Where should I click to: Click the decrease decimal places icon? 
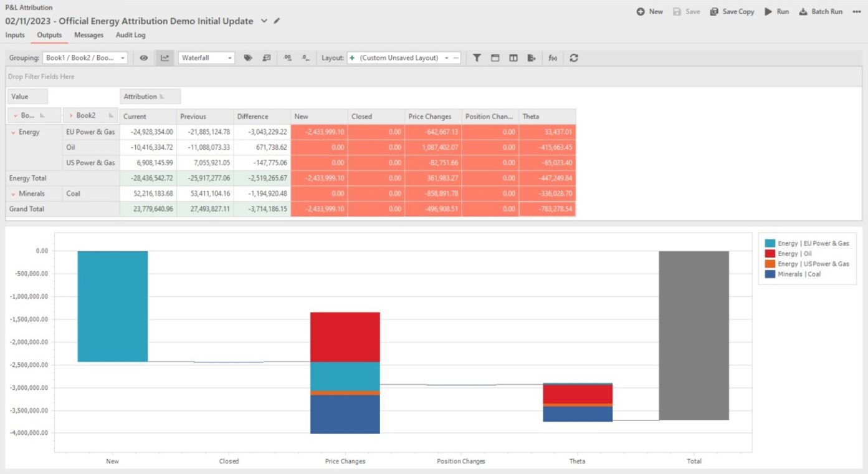click(x=305, y=58)
